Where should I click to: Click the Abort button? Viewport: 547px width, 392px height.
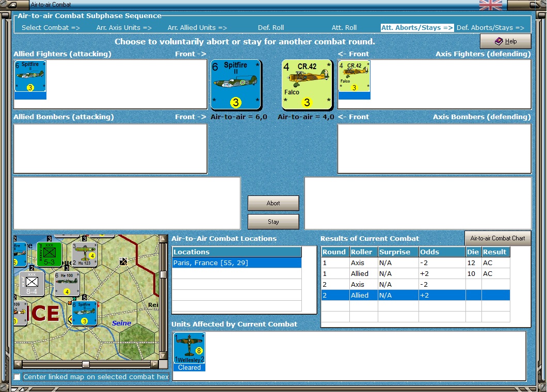coord(273,203)
